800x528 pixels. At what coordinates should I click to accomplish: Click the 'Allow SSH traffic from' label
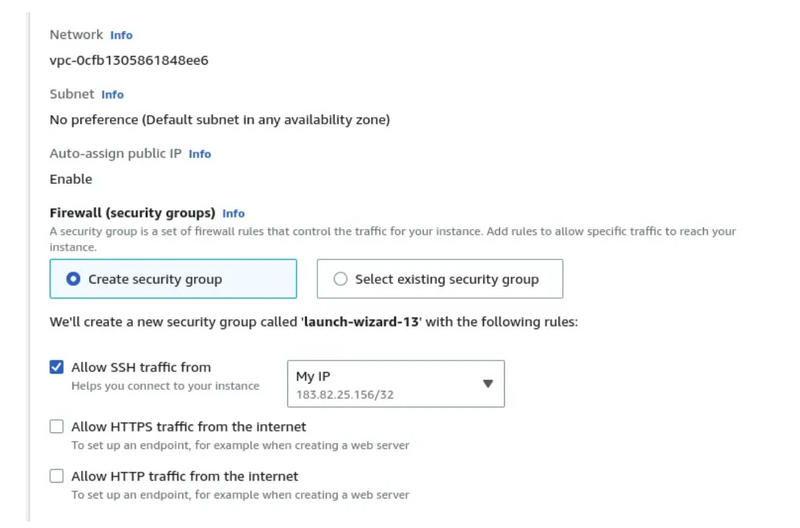coord(141,367)
